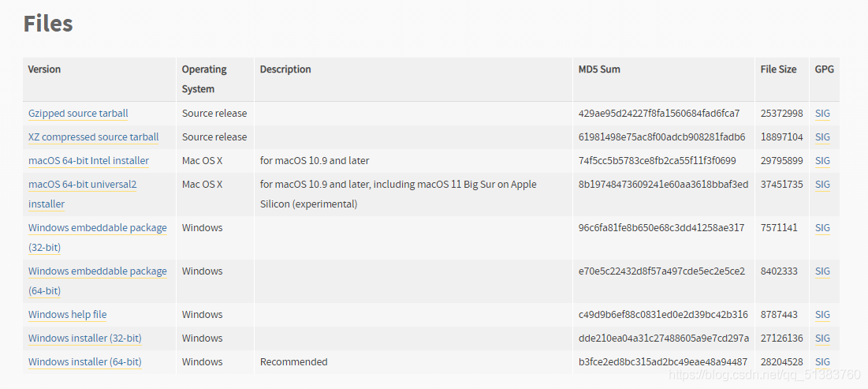Open macOS 64-bit universal2 installer link
Image resolution: width=868 pixels, height=389 pixels.
click(x=83, y=194)
